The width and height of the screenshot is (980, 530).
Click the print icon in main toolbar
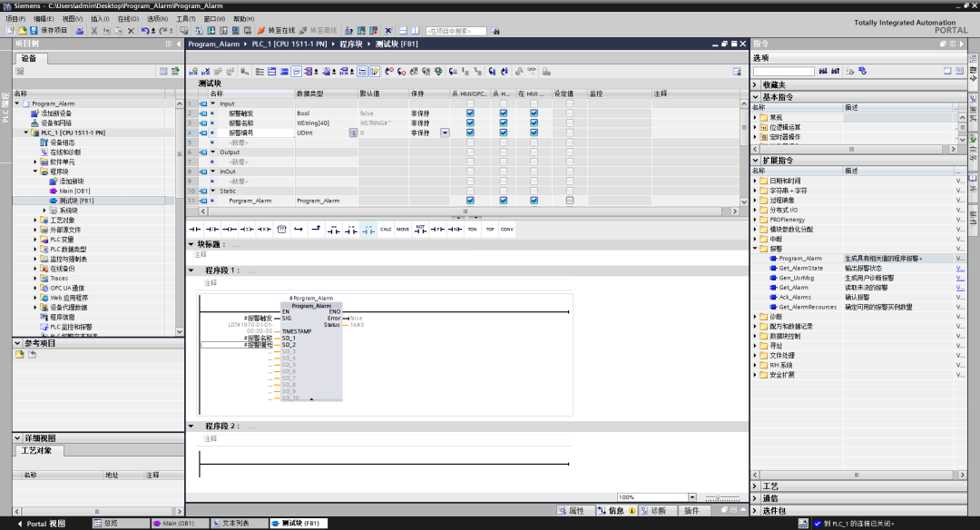point(79,30)
